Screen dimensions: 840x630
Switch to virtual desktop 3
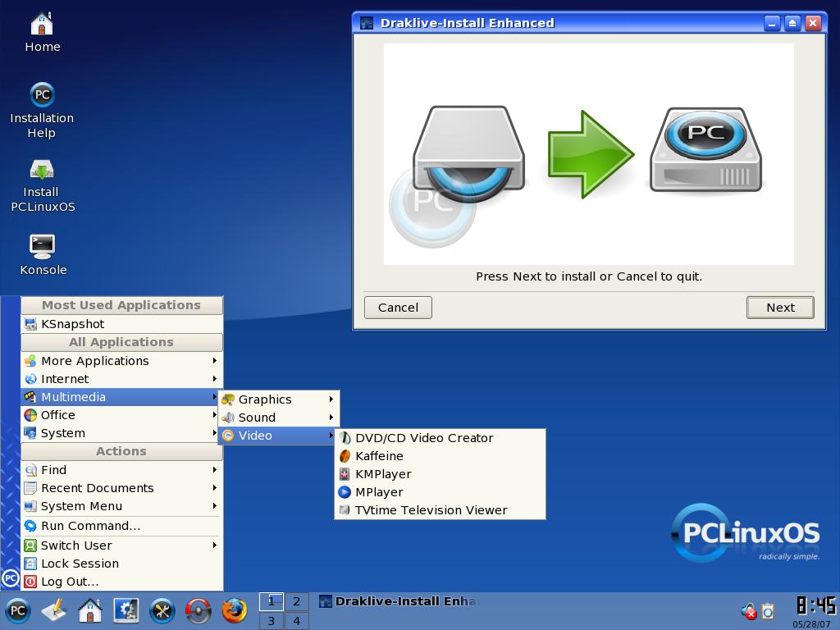271,621
